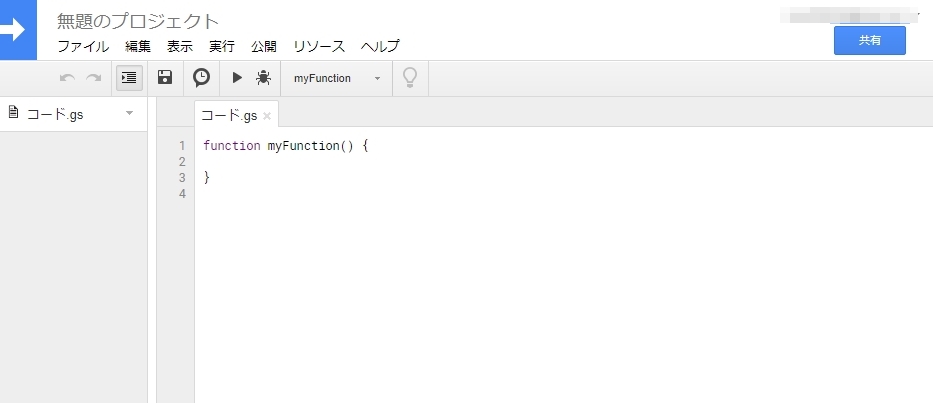933x403 pixels.
Task: Save the project with floppy icon
Action: 165,77
